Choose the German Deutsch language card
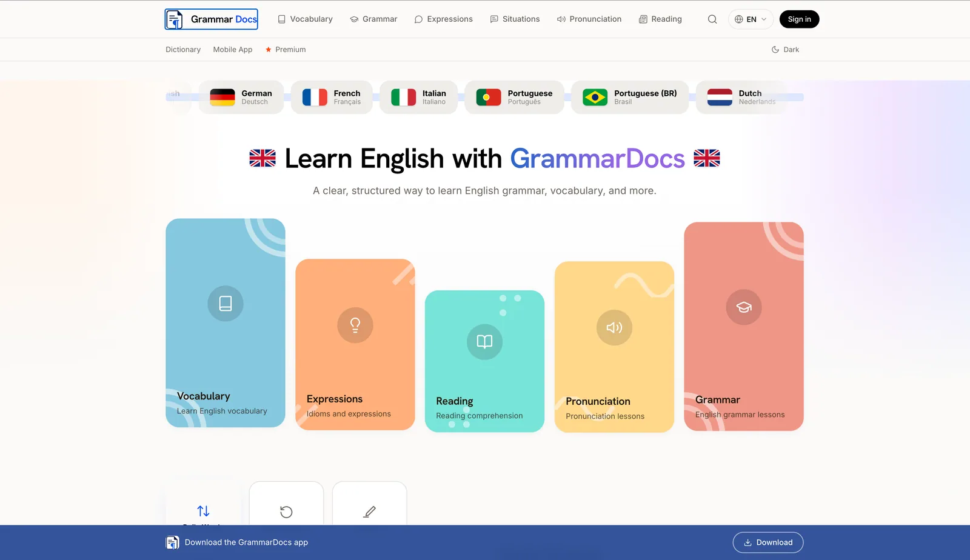The height and width of the screenshot is (560, 970). click(x=241, y=97)
